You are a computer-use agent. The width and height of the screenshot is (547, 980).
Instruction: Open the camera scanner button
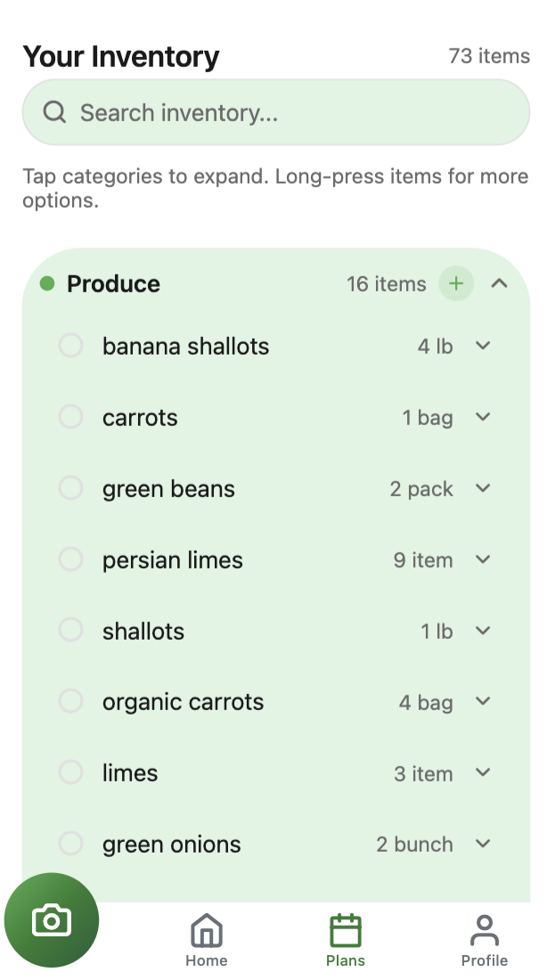pos(51,919)
